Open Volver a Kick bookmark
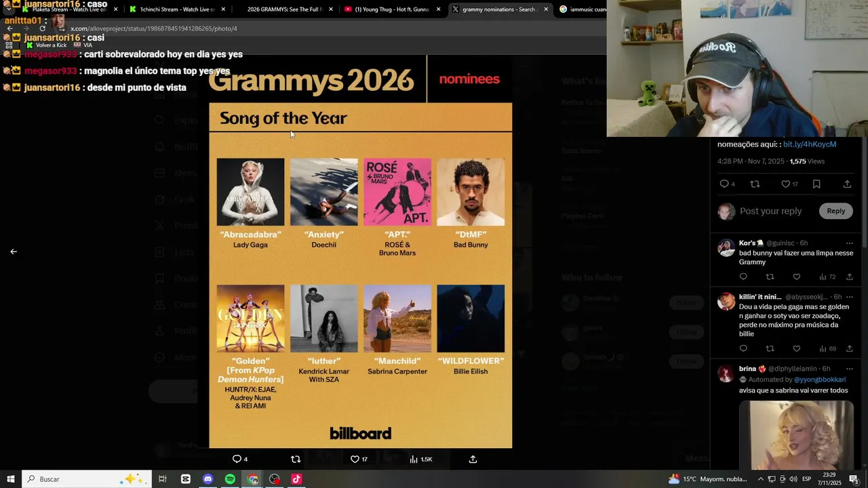Image resolution: width=868 pixels, height=488 pixels. [x=47, y=45]
